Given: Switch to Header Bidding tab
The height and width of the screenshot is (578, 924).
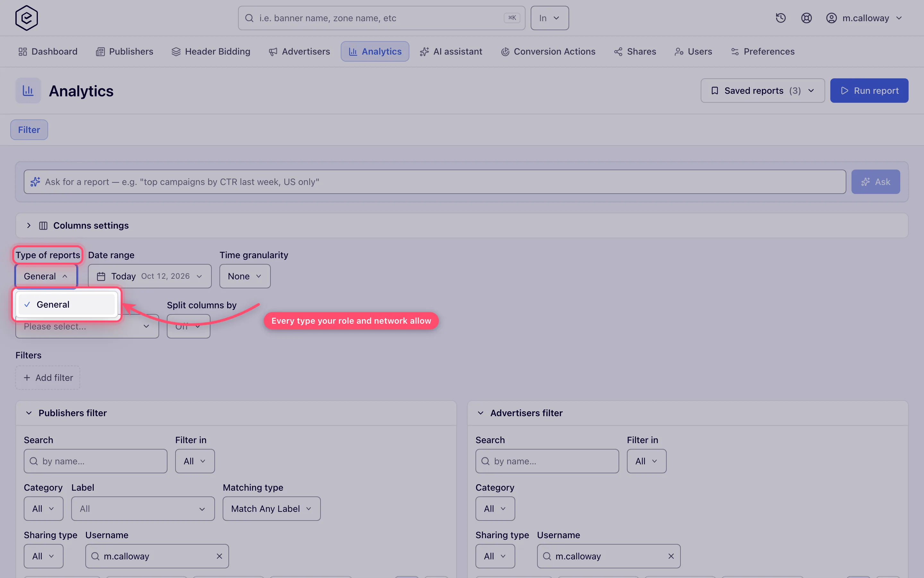Looking at the screenshot, I should [x=211, y=52].
